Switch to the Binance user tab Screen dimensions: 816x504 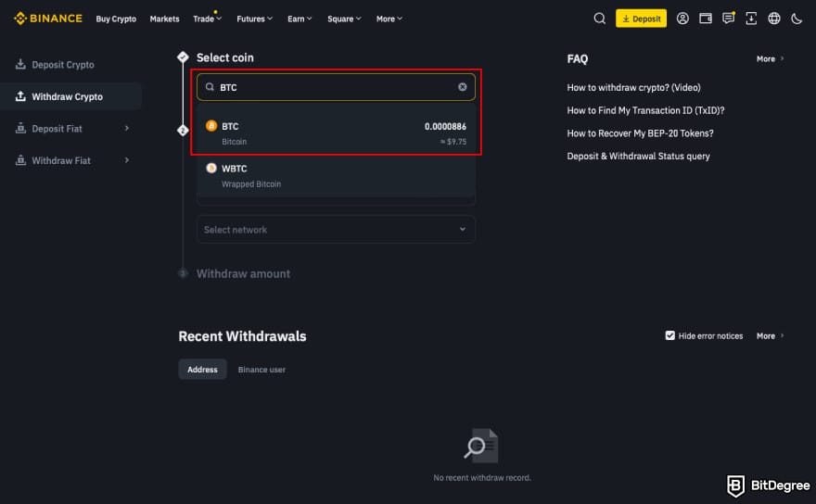pyautogui.click(x=261, y=370)
